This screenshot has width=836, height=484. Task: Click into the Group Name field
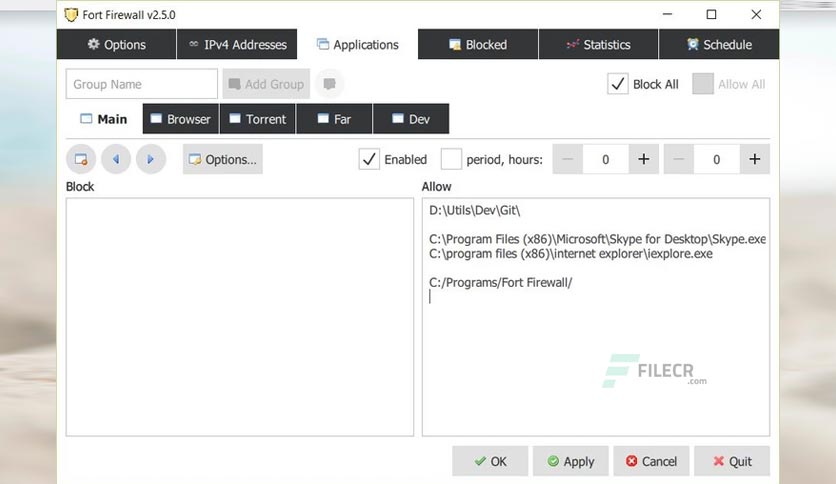pos(142,84)
